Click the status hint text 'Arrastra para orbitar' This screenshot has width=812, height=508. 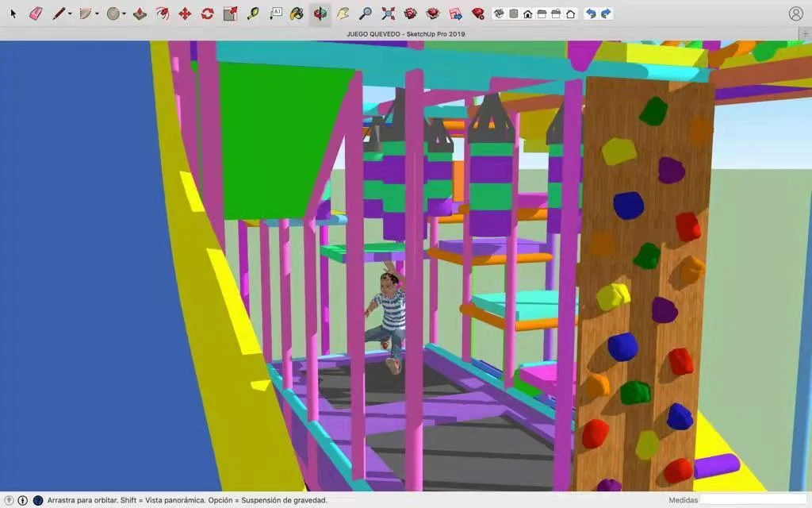pyautogui.click(x=82, y=500)
